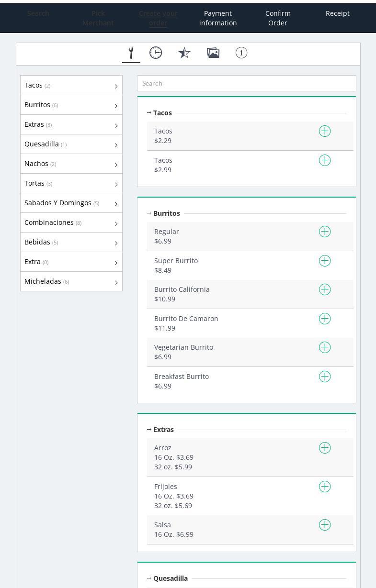376x588 pixels.
Task: Select Sabados Y Domingos category
Action: (71, 203)
